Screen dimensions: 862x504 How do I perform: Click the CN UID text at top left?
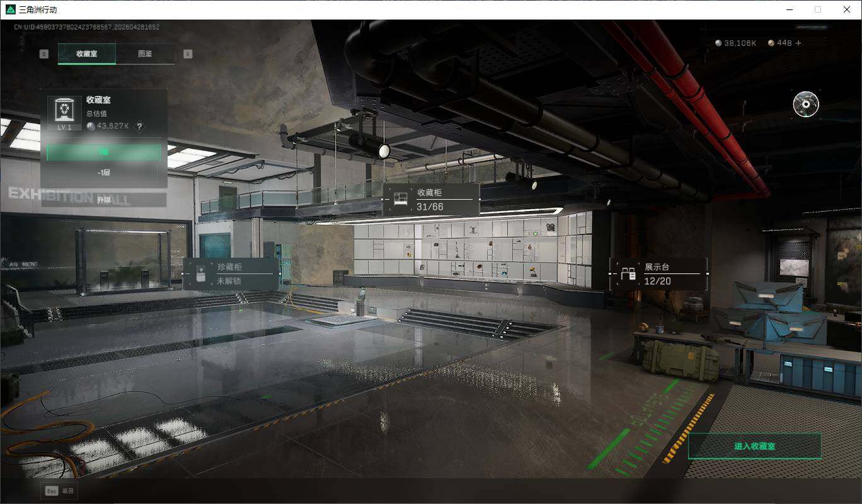coord(87,27)
